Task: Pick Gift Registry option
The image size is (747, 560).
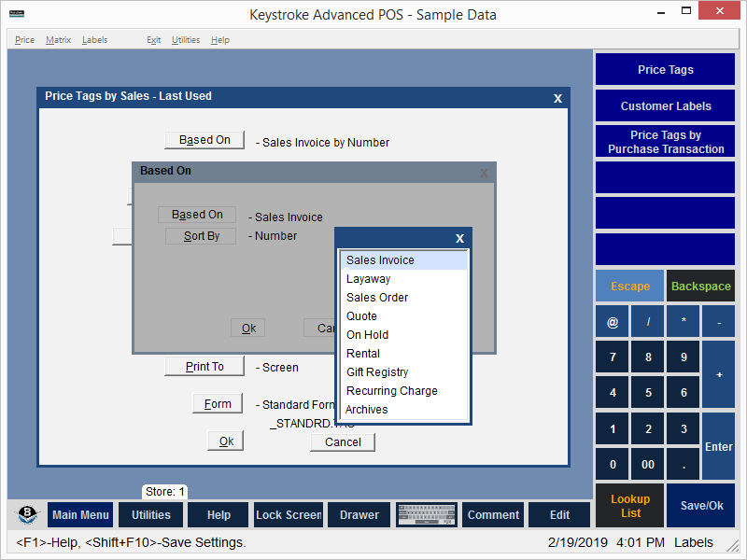Action: 377,372
